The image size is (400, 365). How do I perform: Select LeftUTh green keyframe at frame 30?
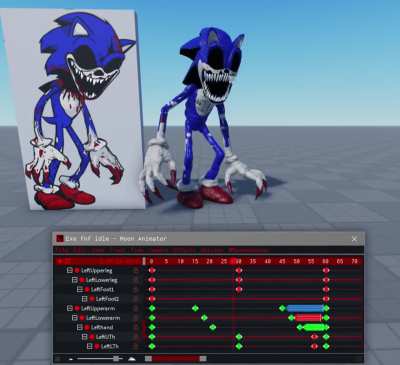click(239, 337)
